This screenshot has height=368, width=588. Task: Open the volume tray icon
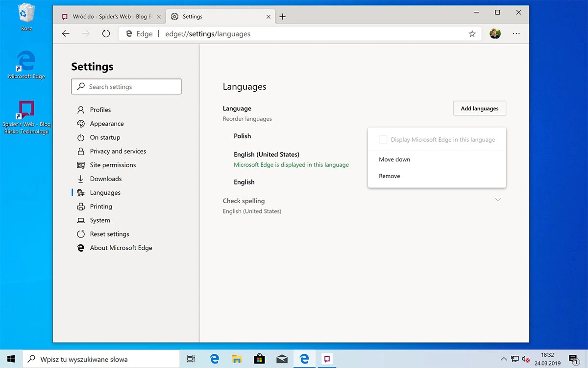coord(526,359)
